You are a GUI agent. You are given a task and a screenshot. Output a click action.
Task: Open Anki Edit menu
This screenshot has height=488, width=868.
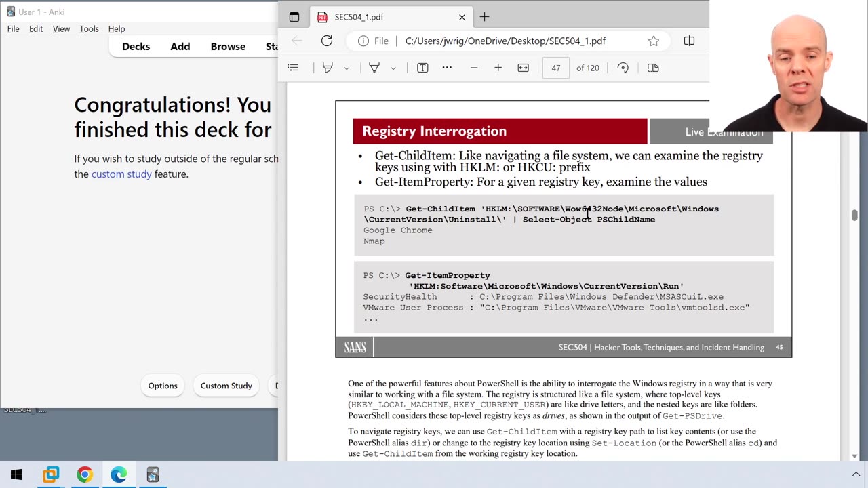[x=36, y=29]
